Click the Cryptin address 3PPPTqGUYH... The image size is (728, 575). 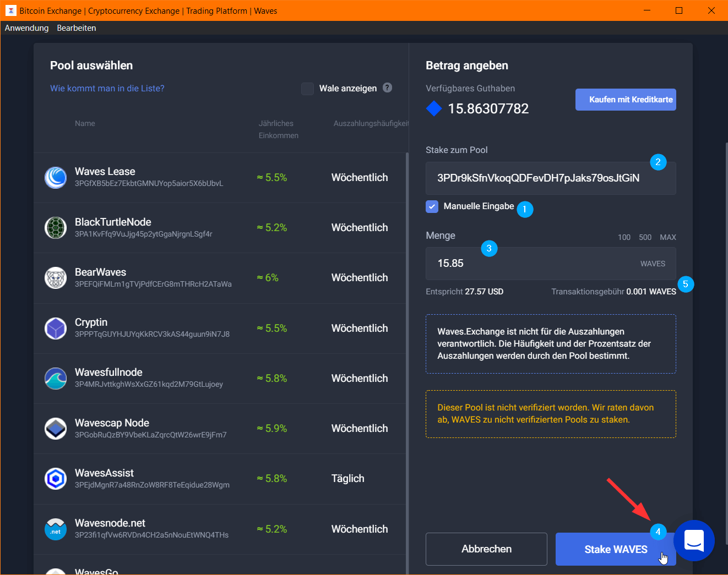pyautogui.click(x=152, y=334)
